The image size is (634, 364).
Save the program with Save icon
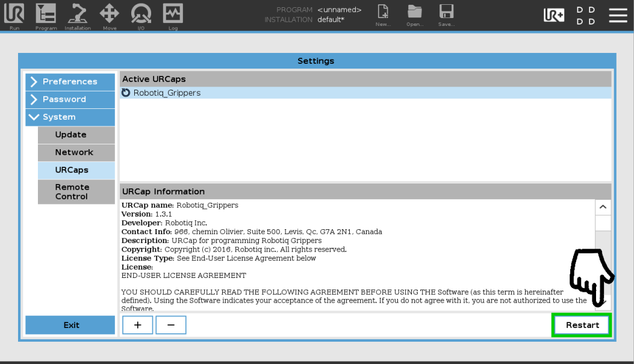coord(446,15)
